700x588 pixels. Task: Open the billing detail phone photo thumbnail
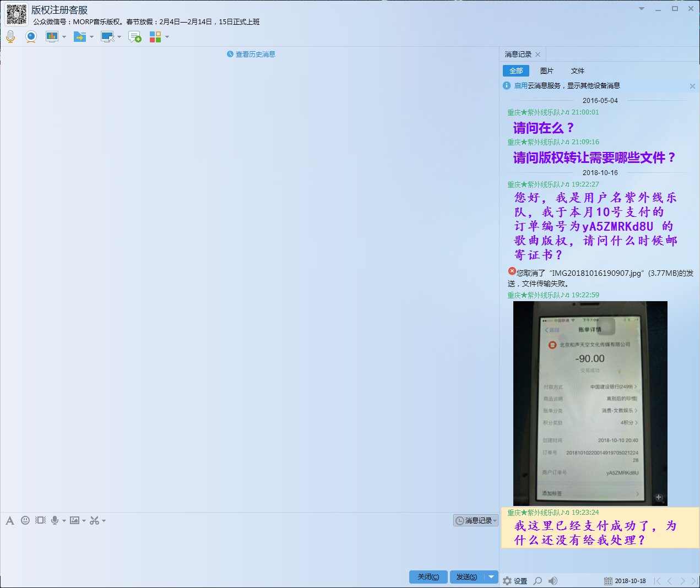coord(590,402)
